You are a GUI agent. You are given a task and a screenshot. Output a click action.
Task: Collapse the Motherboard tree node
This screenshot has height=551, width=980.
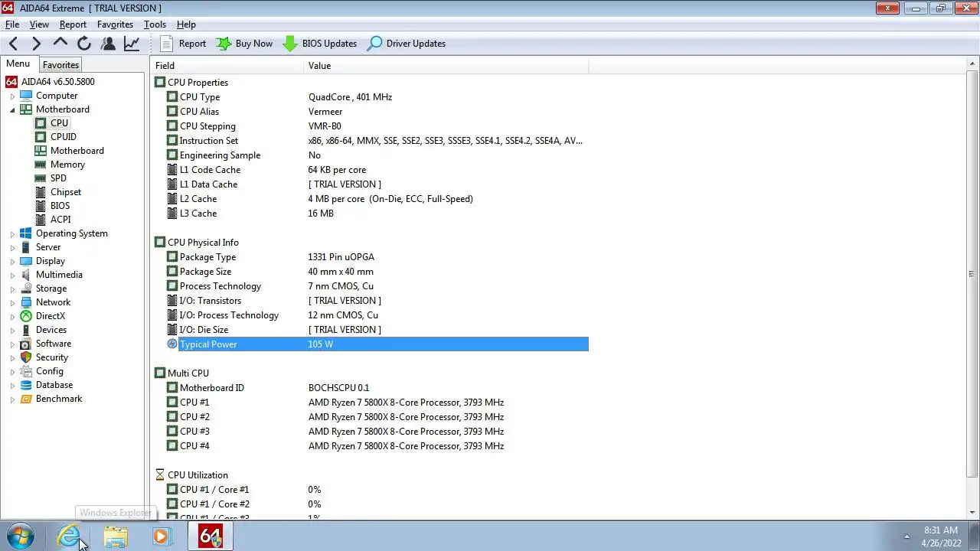tap(12, 109)
